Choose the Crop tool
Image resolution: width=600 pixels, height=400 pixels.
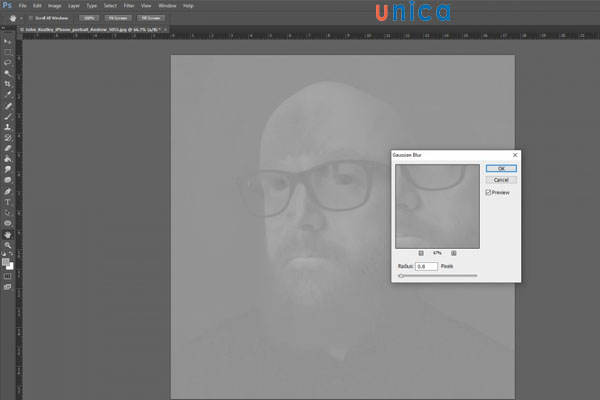click(x=8, y=84)
